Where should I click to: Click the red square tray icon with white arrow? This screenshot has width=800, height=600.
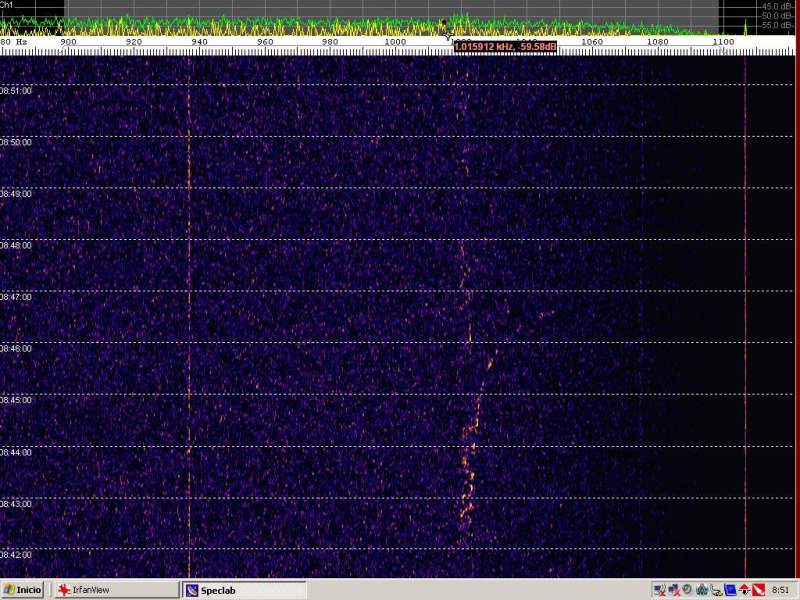point(758,590)
